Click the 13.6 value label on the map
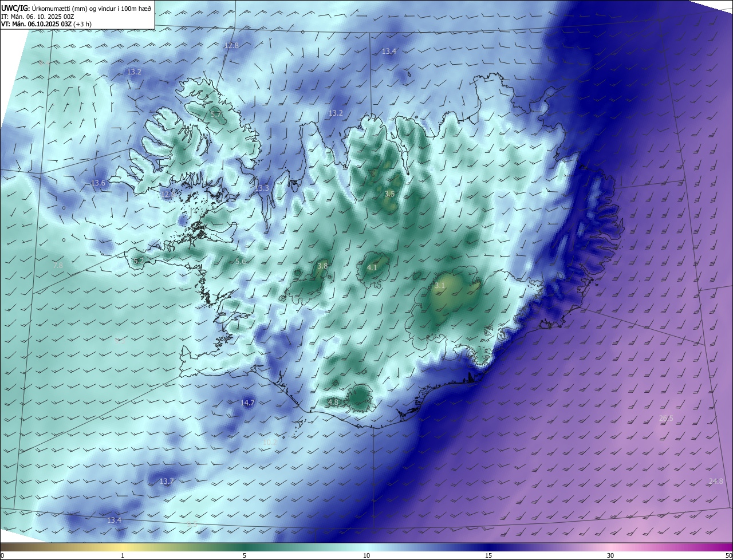Screen dimensions: 733x560 pyautogui.click(x=98, y=183)
